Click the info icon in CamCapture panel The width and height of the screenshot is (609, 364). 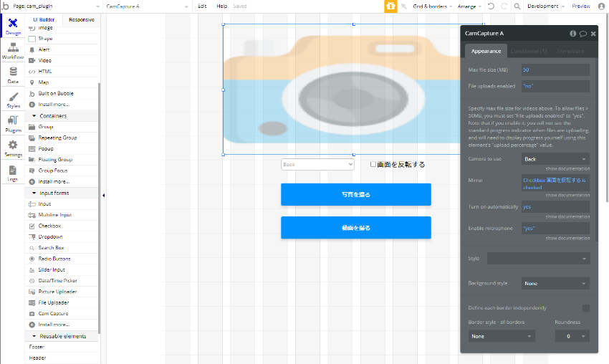pyautogui.click(x=573, y=34)
